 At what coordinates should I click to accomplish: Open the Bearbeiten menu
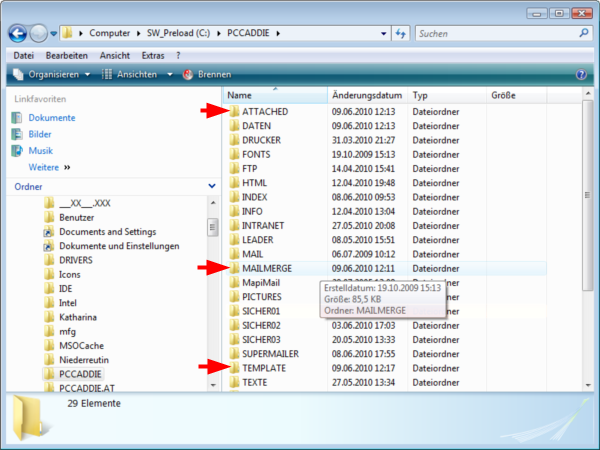pos(67,55)
